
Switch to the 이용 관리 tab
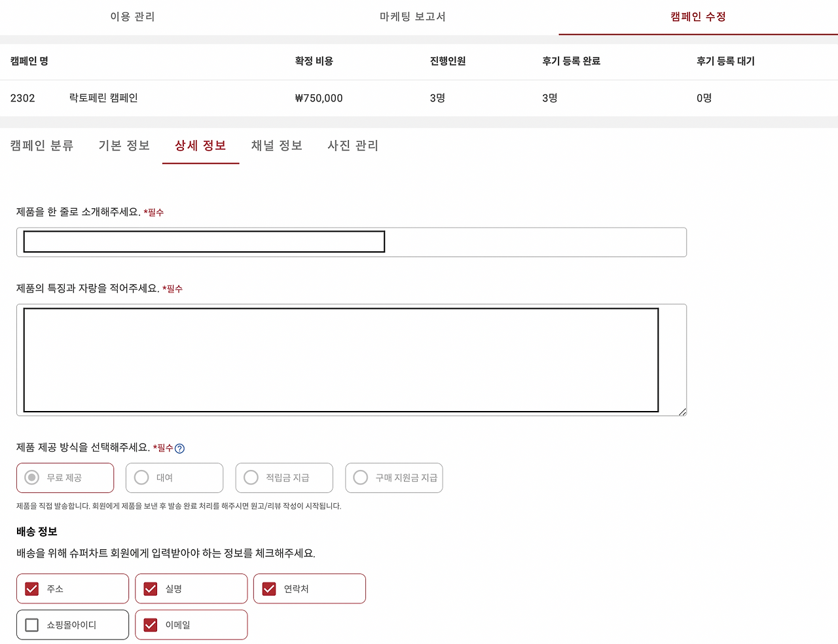(x=131, y=17)
